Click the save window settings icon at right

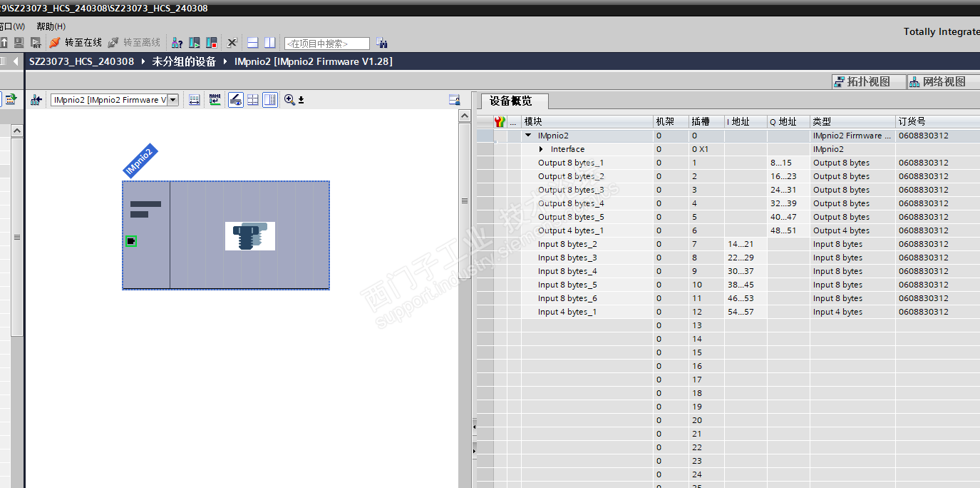tap(454, 100)
